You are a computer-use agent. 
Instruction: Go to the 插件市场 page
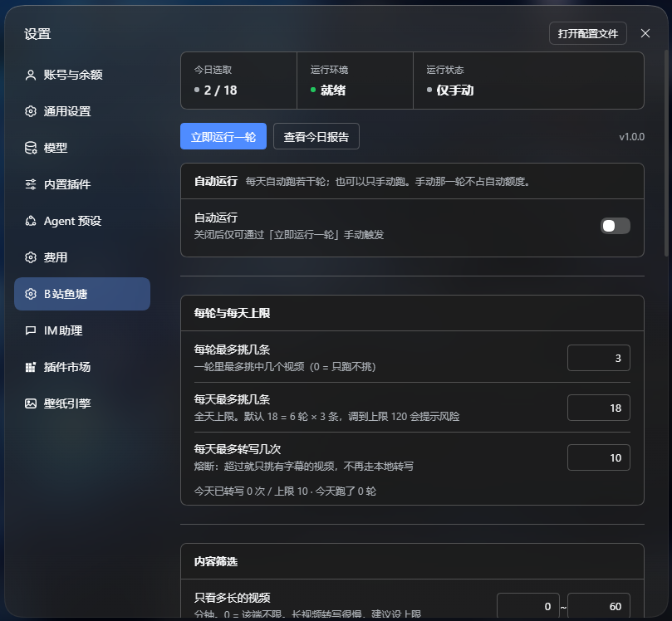(82, 367)
